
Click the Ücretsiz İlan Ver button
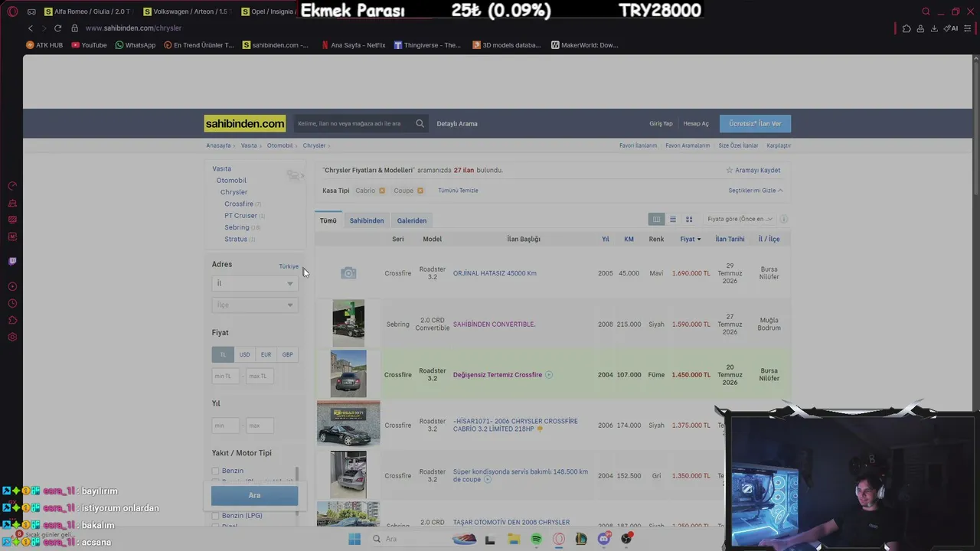[x=755, y=123]
